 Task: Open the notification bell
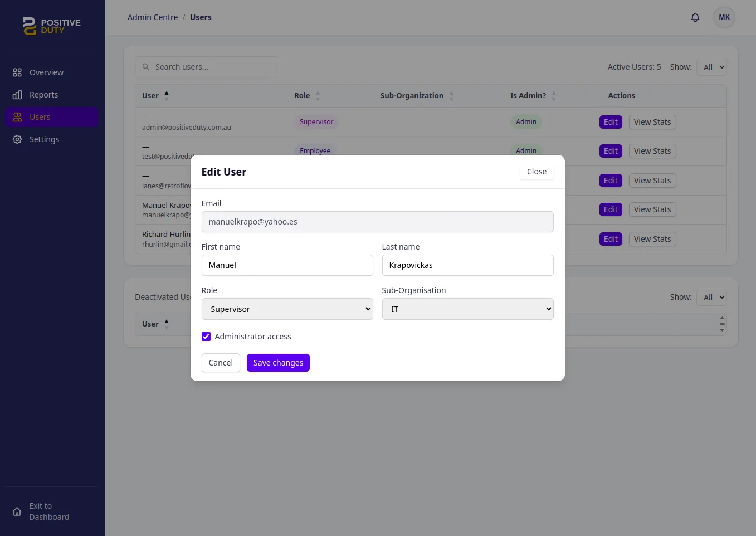695,17
